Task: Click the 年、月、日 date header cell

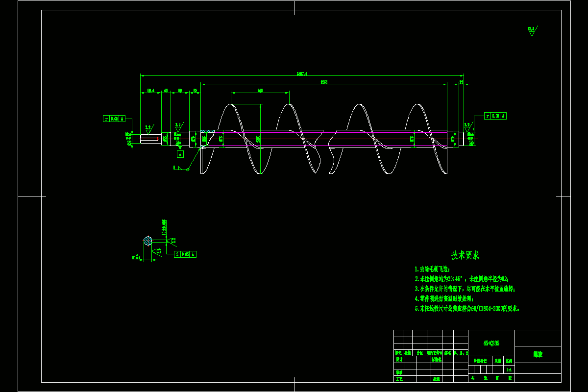Action: point(461,353)
